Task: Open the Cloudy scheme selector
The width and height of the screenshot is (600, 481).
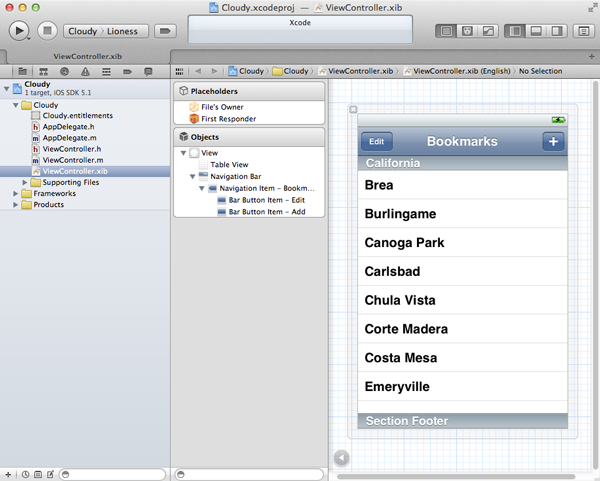Action: coord(82,31)
